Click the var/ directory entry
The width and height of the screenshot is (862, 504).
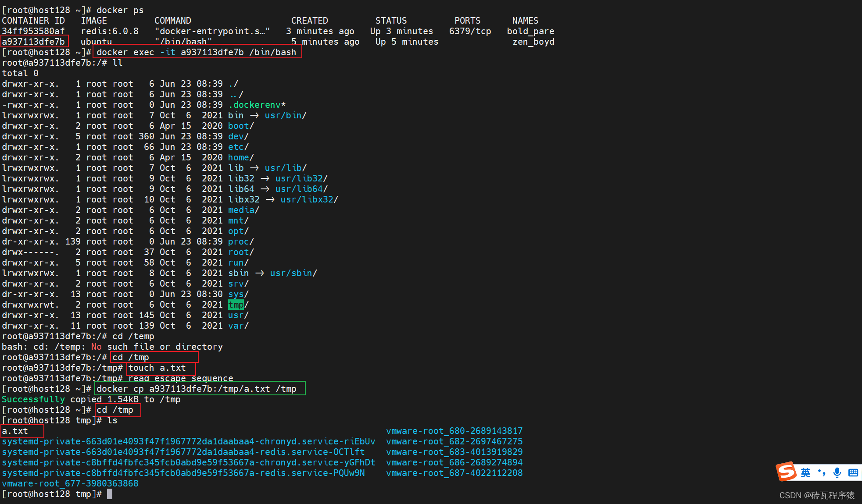(x=238, y=326)
